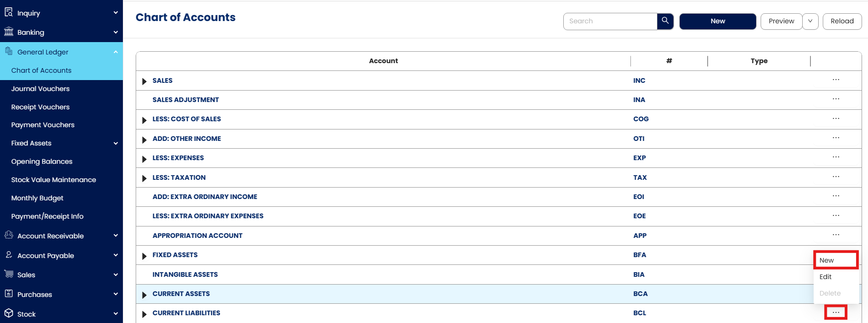Expand the Account Receivable menu chevron
Viewport: 868px width, 323px height.
point(116,236)
